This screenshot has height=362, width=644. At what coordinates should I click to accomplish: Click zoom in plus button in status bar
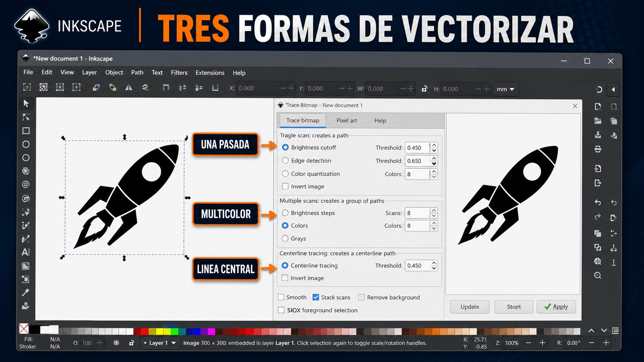pos(542,343)
